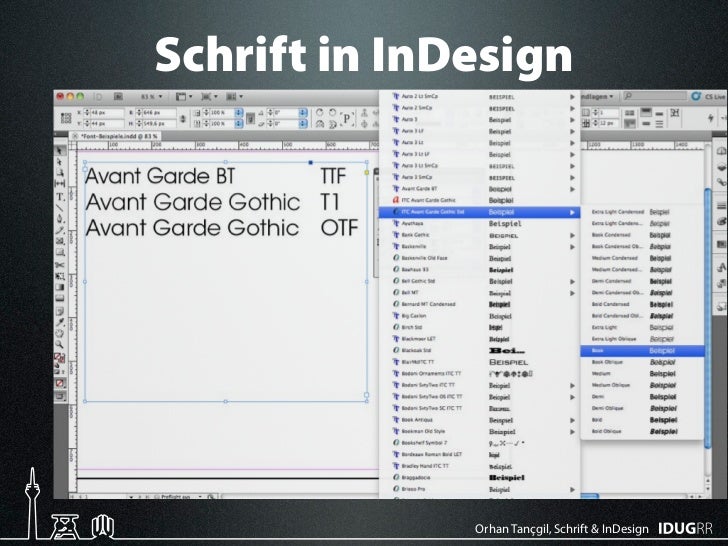Select the Medium Oblique style
This screenshot has width=728, height=546.
click(642, 385)
